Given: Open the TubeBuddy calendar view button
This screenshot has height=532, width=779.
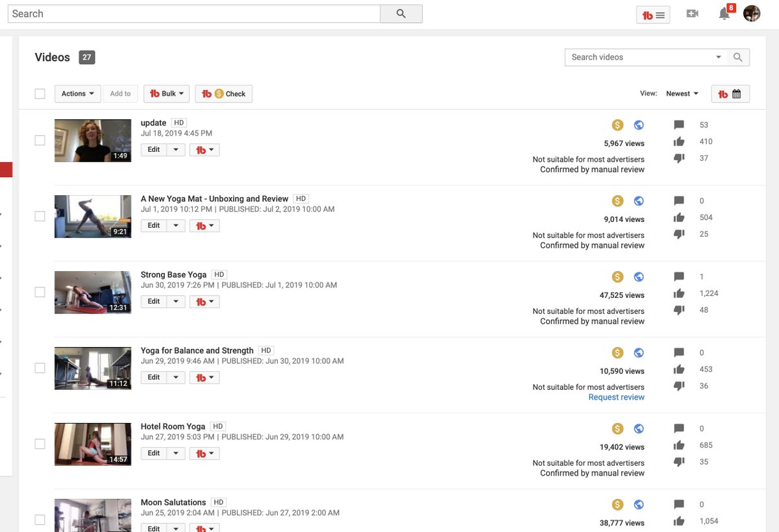Looking at the screenshot, I should click(730, 94).
